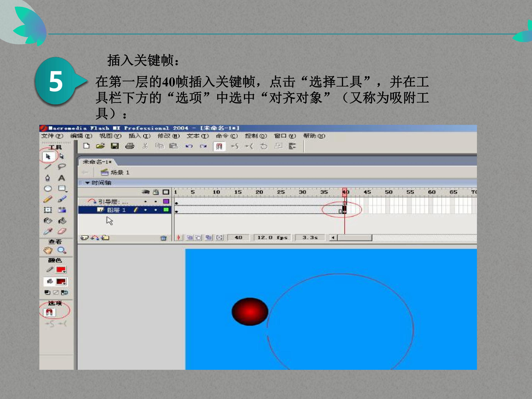The image size is (532, 399).
Task: Open the Insert (插入) menu
Action: (139, 136)
